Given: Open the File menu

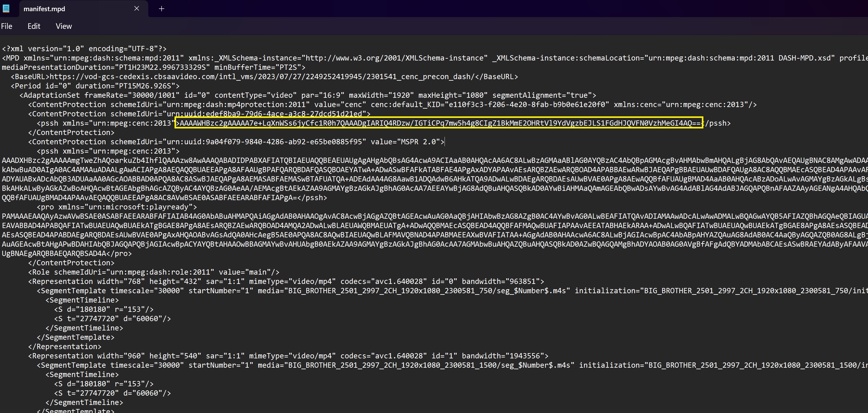Looking at the screenshot, I should (7, 26).
